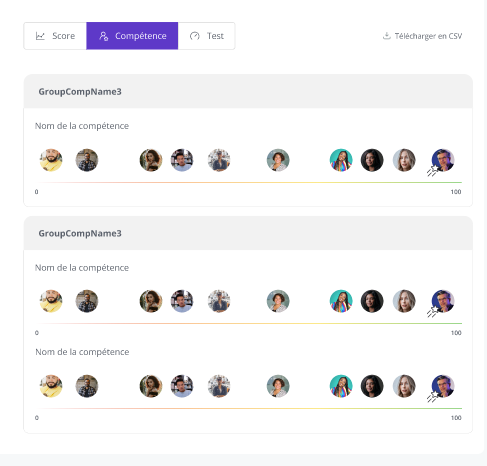Click the shooting star icon in middle competence row
The height and width of the screenshot is (466, 487).
[433, 312]
